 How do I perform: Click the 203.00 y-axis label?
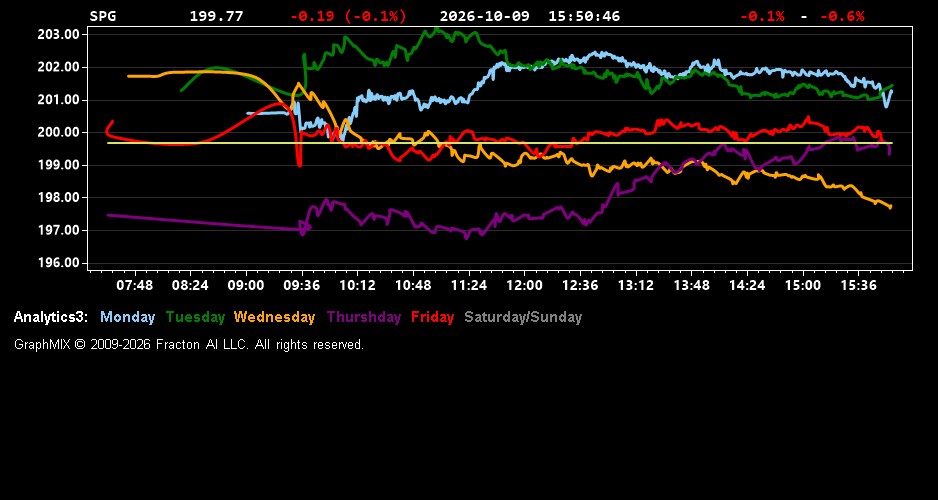point(59,34)
